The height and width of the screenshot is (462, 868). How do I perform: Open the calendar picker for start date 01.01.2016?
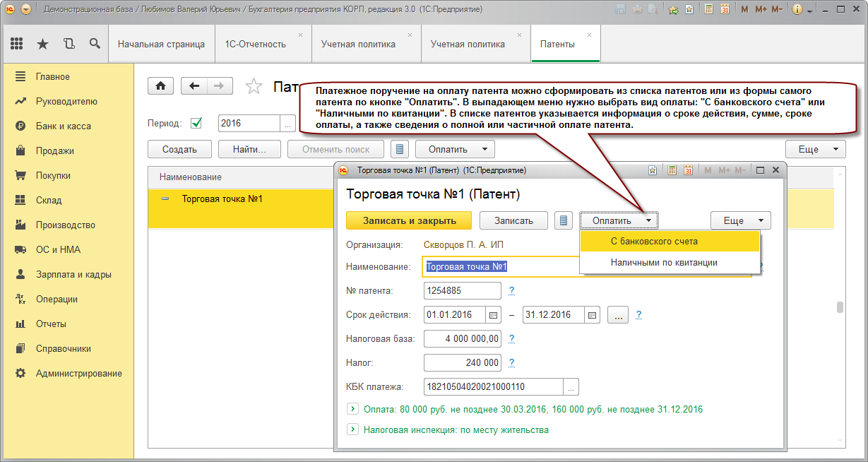494,315
